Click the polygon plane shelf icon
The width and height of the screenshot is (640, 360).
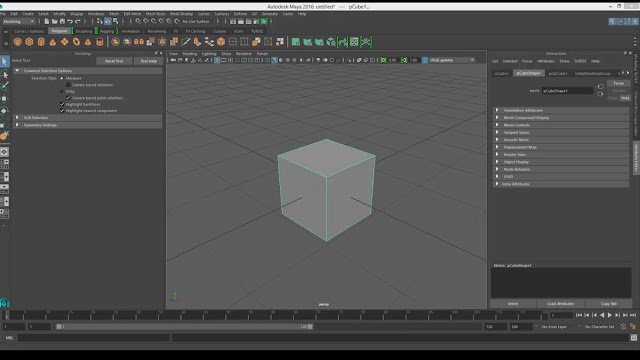click(64, 42)
